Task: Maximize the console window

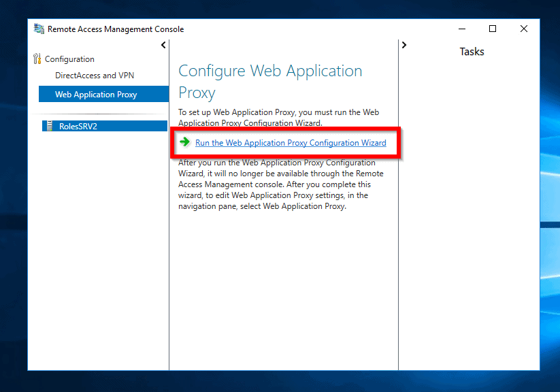Action: (x=492, y=28)
